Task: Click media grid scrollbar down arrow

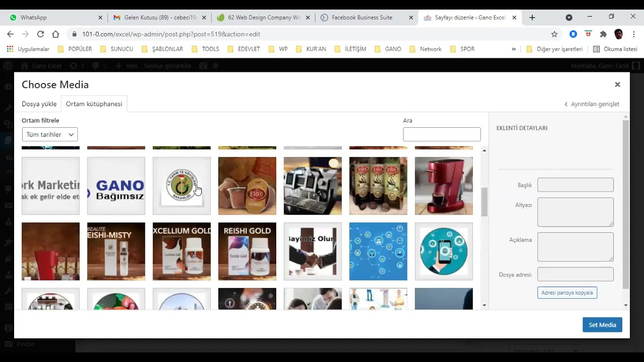Action: [485, 305]
